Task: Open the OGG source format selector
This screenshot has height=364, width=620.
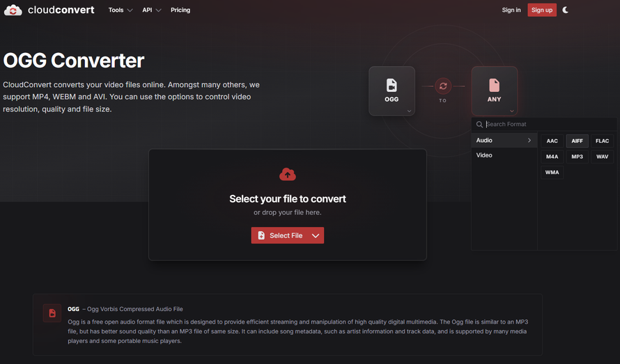Action: [x=392, y=91]
